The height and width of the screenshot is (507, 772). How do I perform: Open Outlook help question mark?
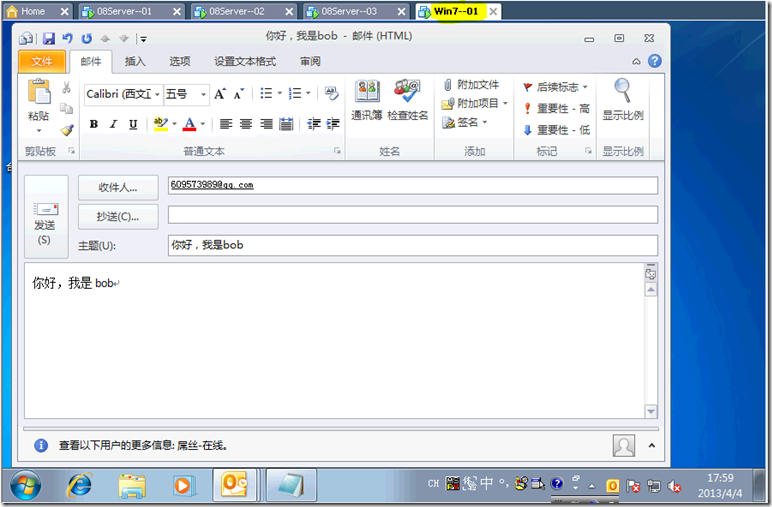click(655, 61)
